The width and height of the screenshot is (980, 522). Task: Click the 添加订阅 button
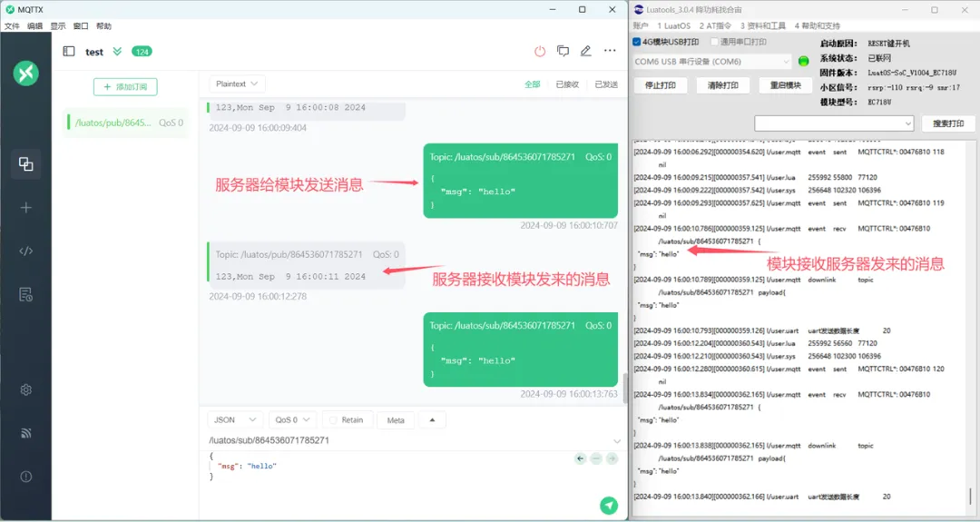pyautogui.click(x=125, y=87)
